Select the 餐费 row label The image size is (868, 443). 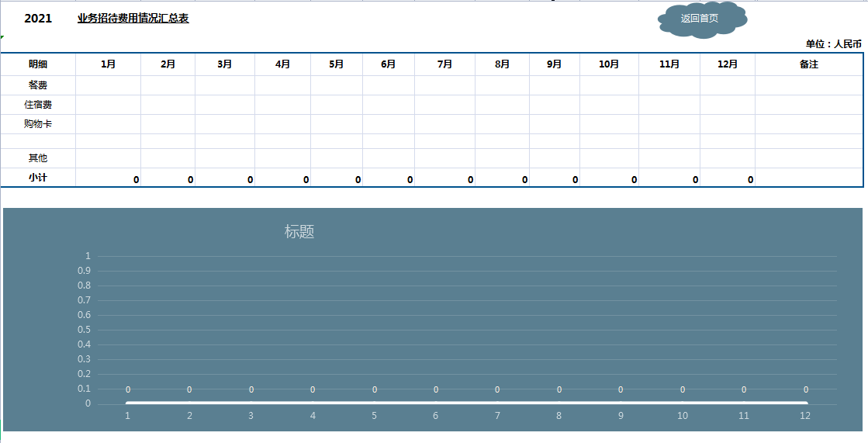pos(38,85)
